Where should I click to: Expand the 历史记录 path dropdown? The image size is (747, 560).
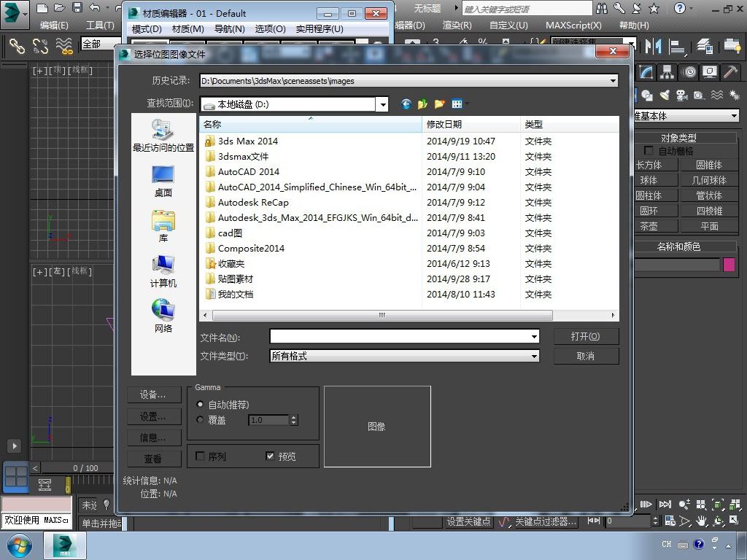click(x=613, y=81)
